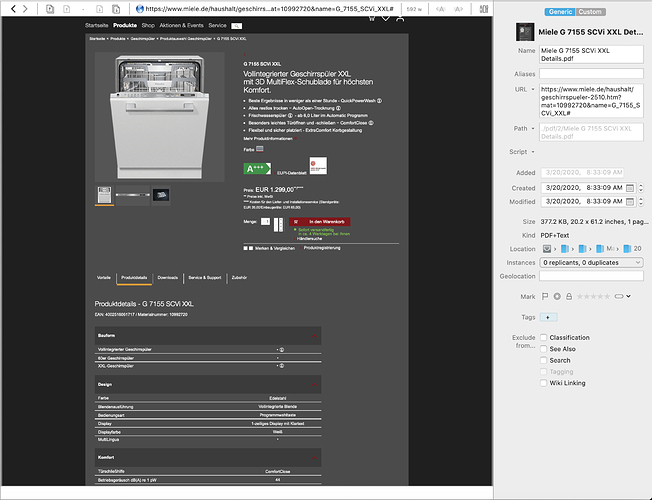Image resolution: width=652 pixels, height=500 pixels.
Task: Click the Shop navigation link
Action: pos(148,25)
